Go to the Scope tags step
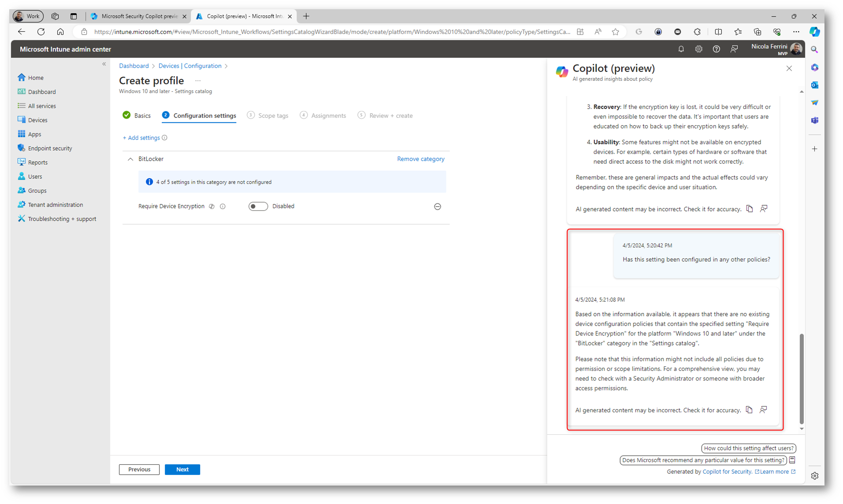 267,115
